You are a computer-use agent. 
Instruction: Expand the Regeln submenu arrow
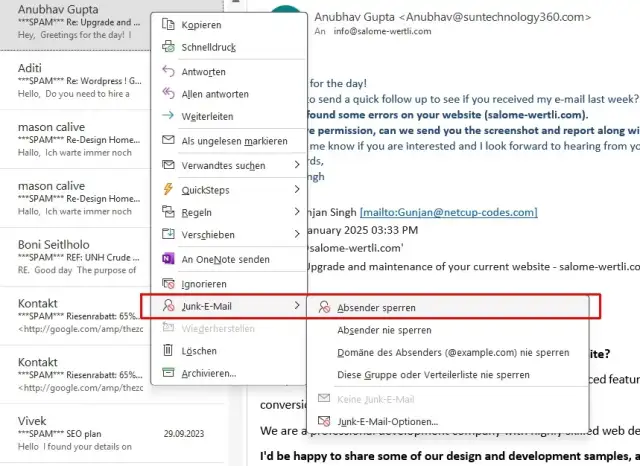(x=297, y=212)
